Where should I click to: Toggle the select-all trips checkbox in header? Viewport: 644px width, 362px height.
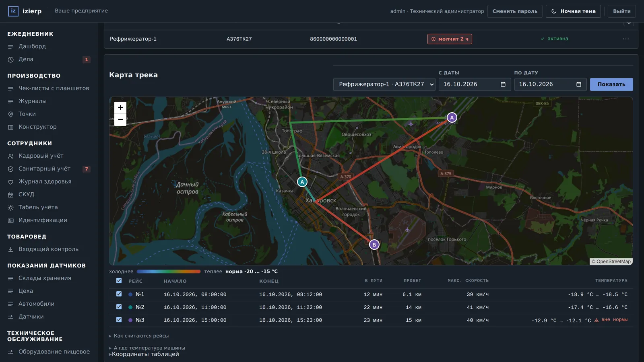(x=119, y=281)
